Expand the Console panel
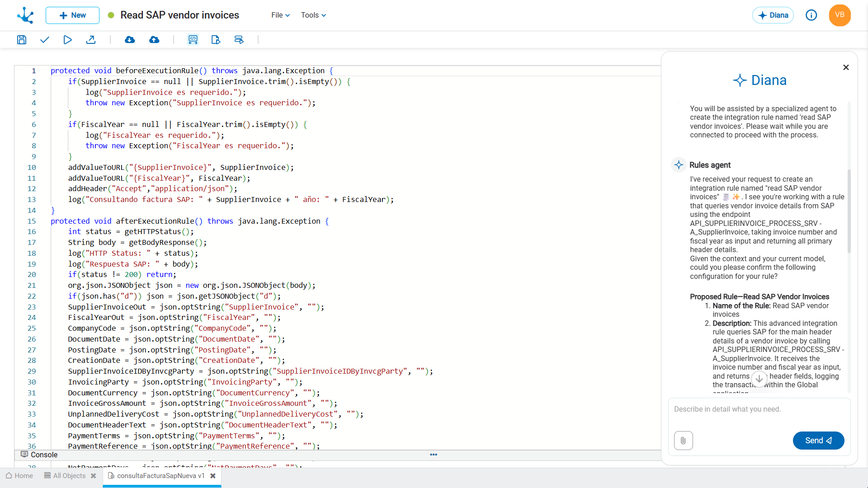Viewport: 868px width, 488px height. (44, 455)
